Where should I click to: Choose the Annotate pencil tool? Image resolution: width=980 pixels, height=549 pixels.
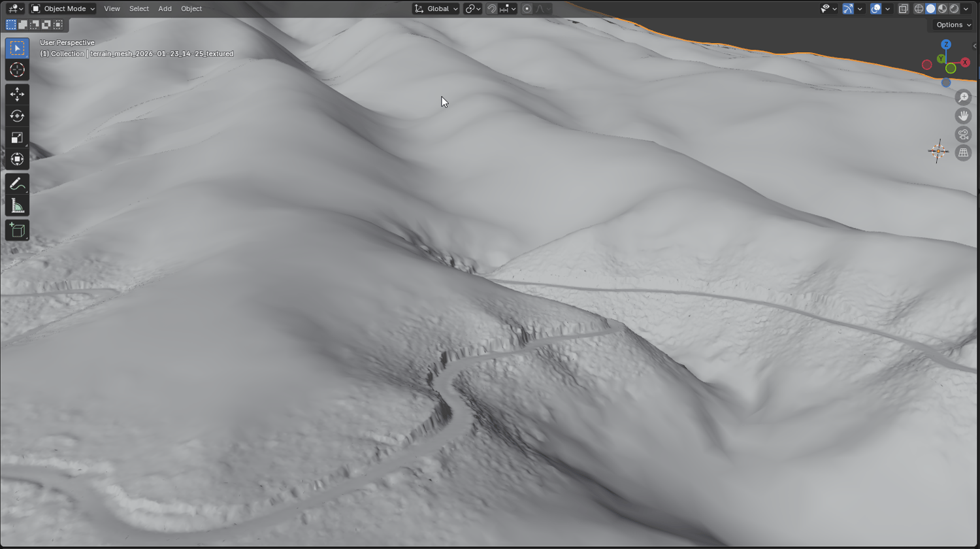(17, 184)
